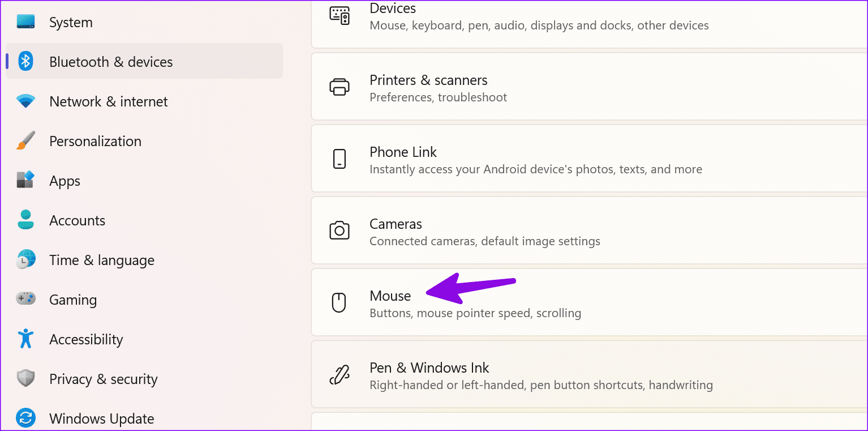The height and width of the screenshot is (431, 868).
Task: Open the Devices card
Action: 590,24
